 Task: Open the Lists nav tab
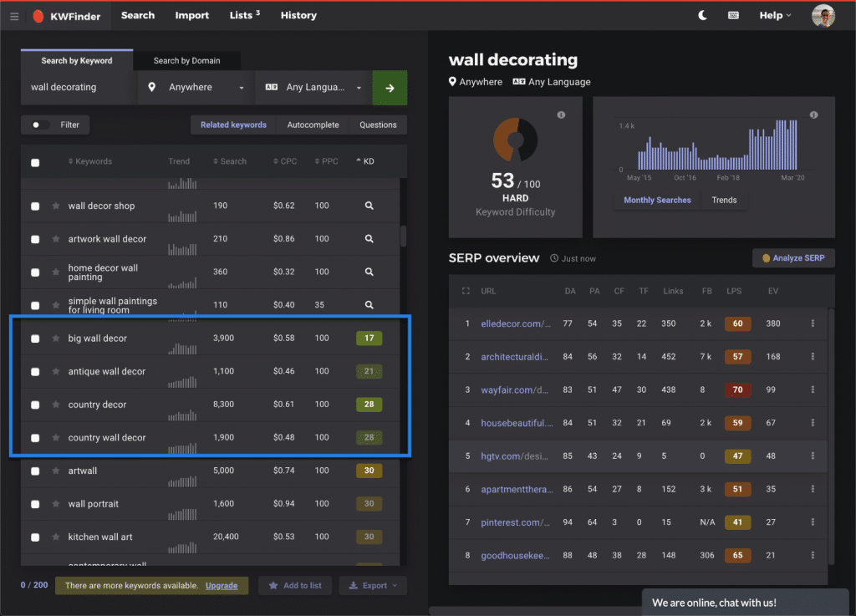(245, 15)
